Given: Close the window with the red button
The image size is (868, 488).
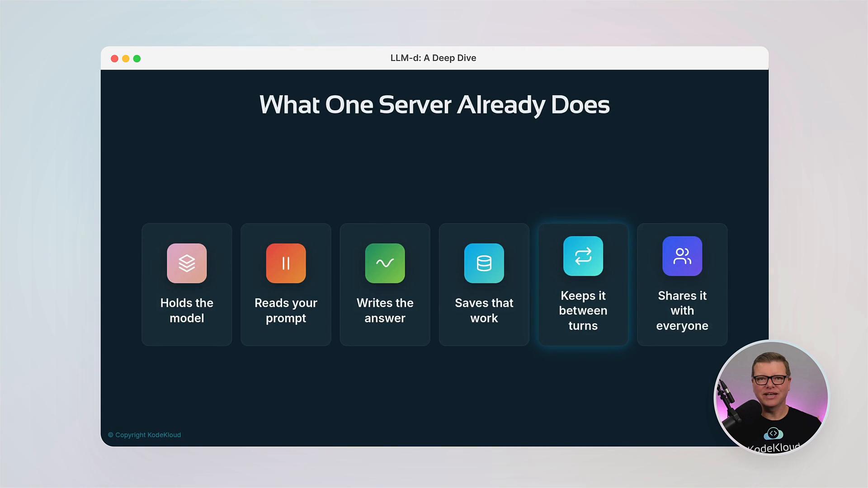Looking at the screenshot, I should (x=114, y=58).
